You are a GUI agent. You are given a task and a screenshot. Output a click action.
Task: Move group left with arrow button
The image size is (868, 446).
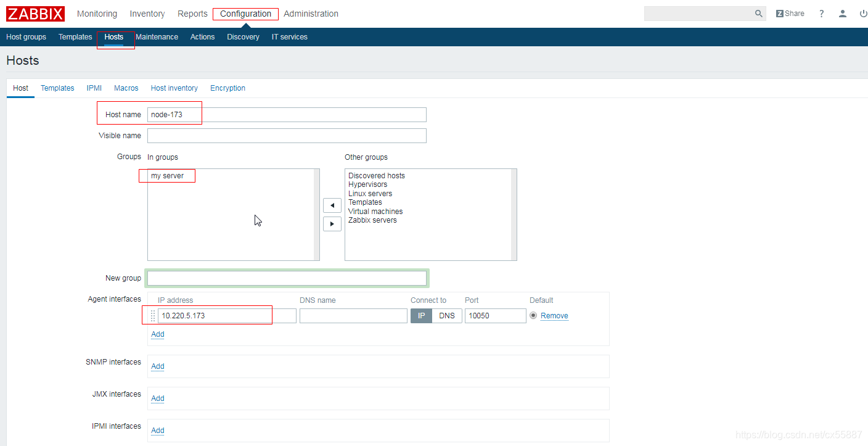pyautogui.click(x=332, y=205)
